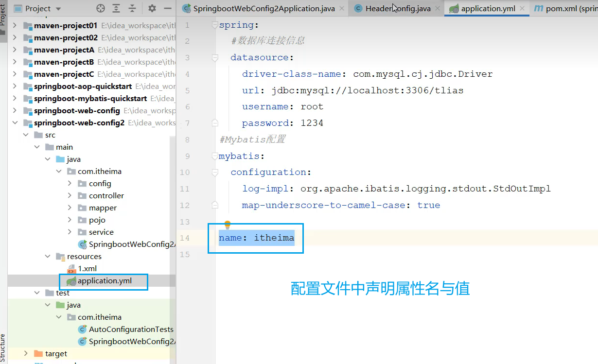Close the SpringbootWebConfig2Application.java tab
The image size is (598, 364).
[x=342, y=9]
